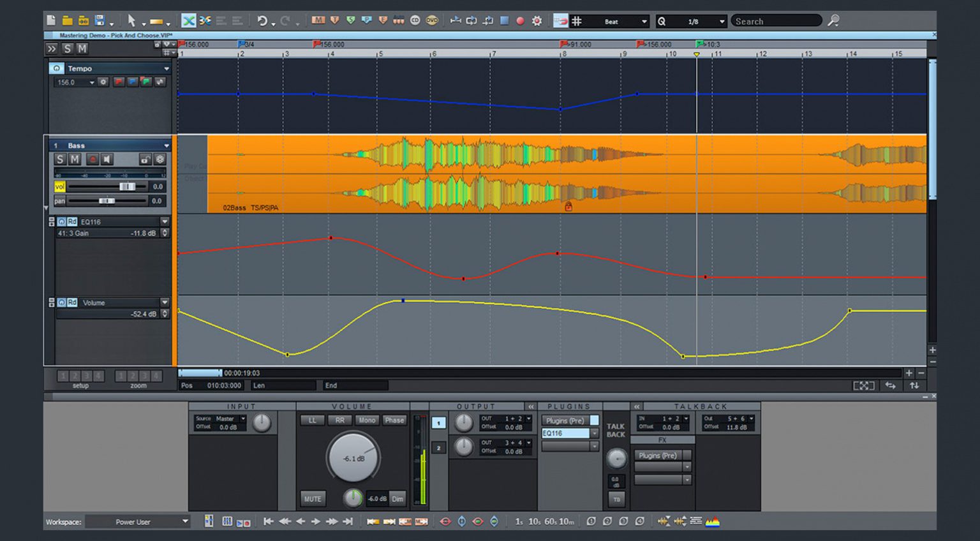Click the Bass track volume fader
The height and width of the screenshot is (541, 980).
[x=128, y=186]
